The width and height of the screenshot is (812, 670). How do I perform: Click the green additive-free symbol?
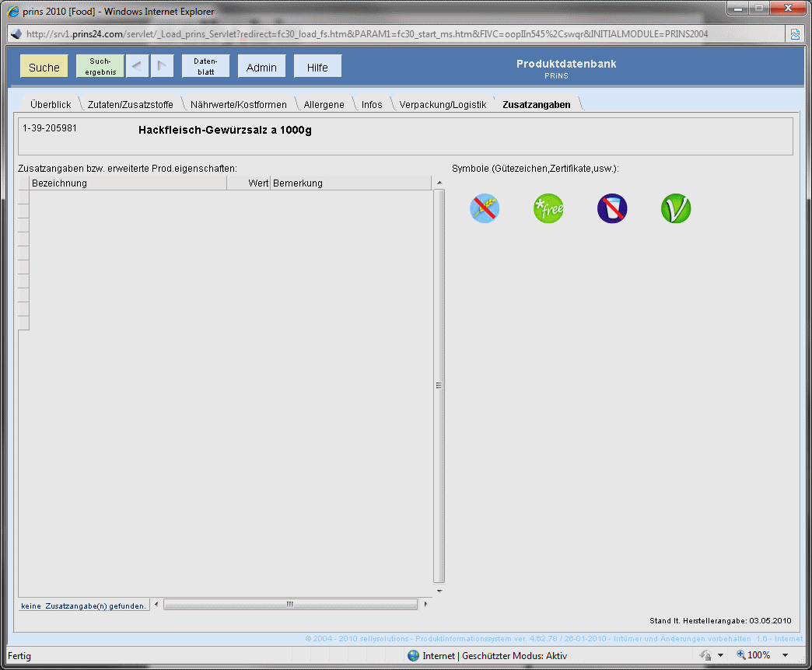coord(548,208)
